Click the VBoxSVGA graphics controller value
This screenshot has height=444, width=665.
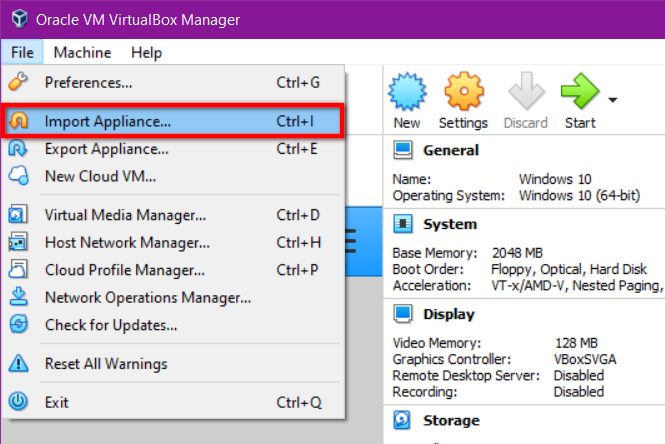(585, 360)
